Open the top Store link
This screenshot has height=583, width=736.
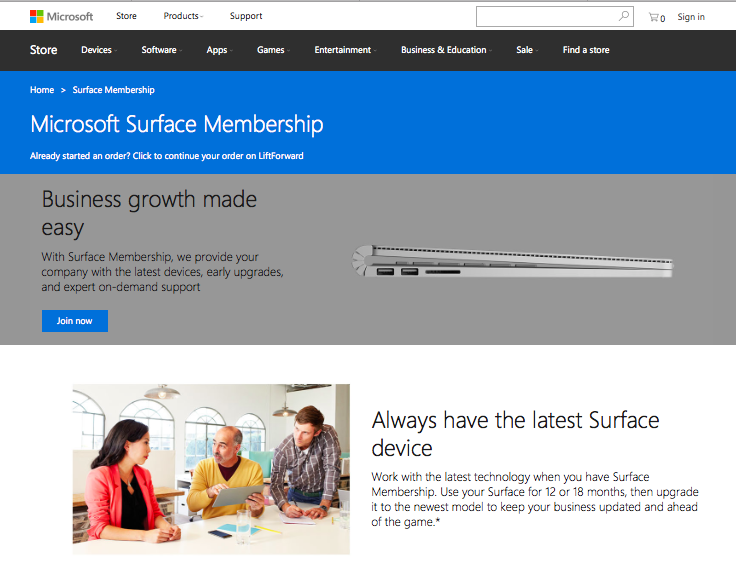pos(126,16)
